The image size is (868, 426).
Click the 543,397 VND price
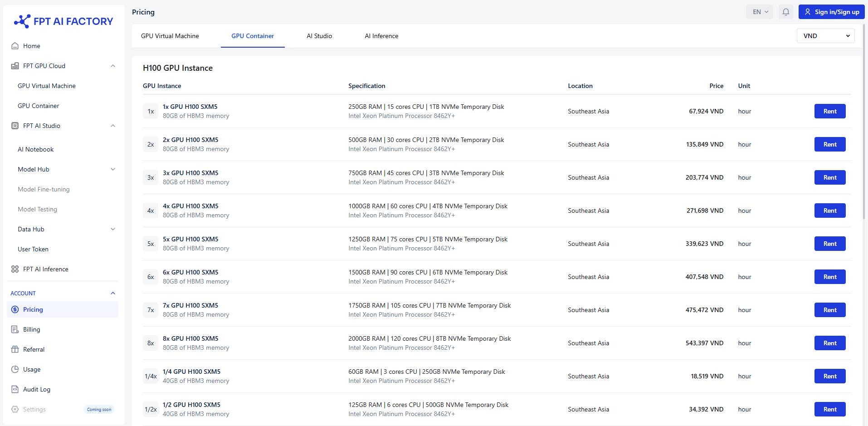pos(704,343)
